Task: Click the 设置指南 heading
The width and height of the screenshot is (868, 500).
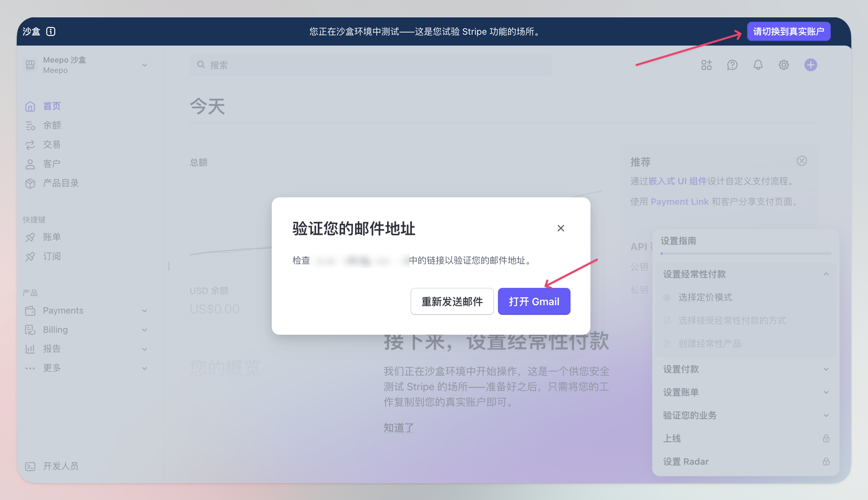Action: pyautogui.click(x=678, y=241)
